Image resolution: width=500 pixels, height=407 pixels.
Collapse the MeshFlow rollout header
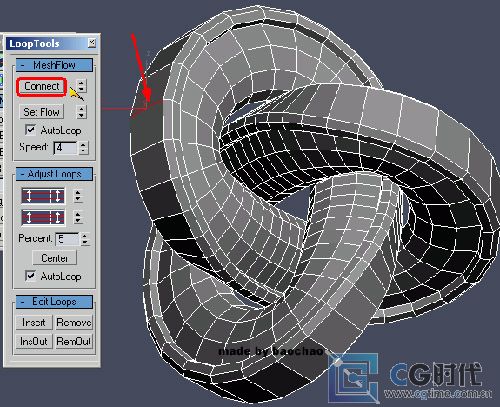54,65
